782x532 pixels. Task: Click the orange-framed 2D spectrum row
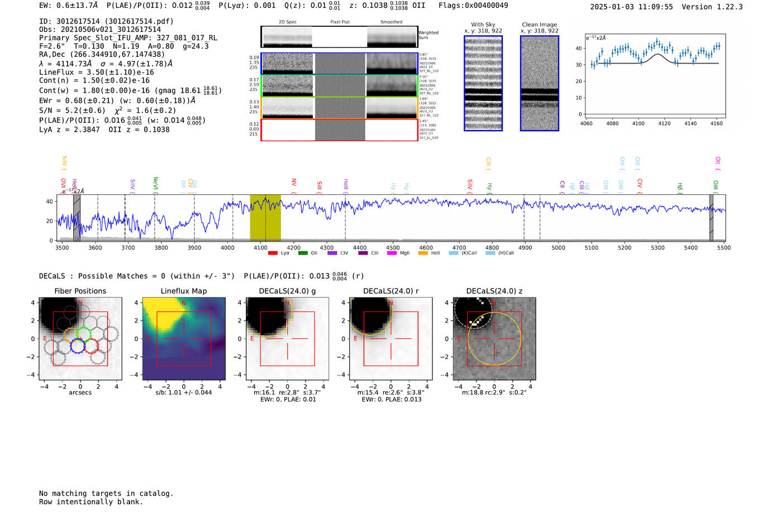339,108
